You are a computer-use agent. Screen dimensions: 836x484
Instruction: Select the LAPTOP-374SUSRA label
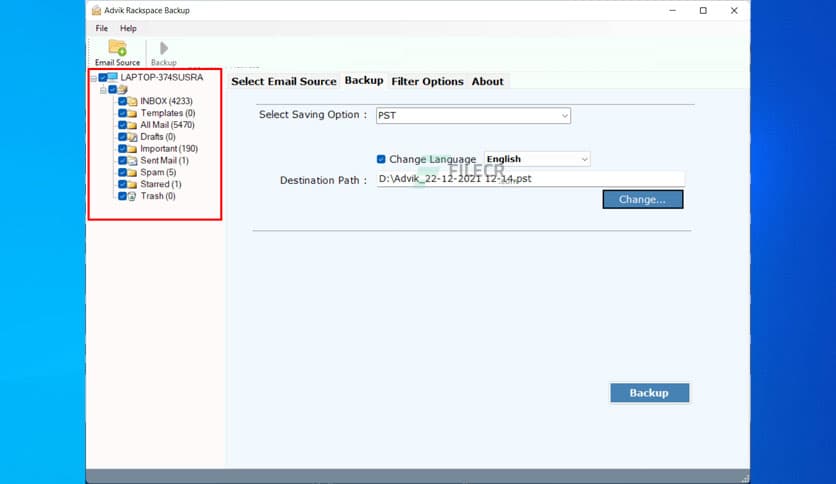point(162,77)
